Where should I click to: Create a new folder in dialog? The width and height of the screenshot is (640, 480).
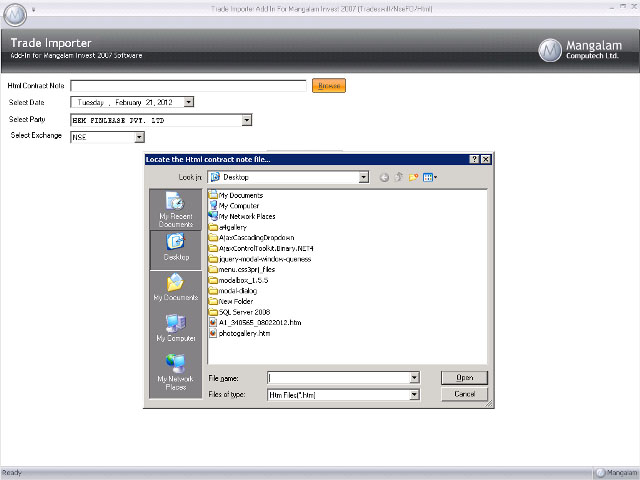[x=412, y=177]
